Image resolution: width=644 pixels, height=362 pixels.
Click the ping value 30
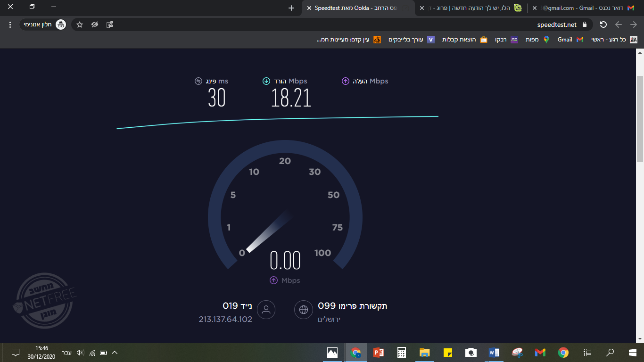tap(217, 98)
